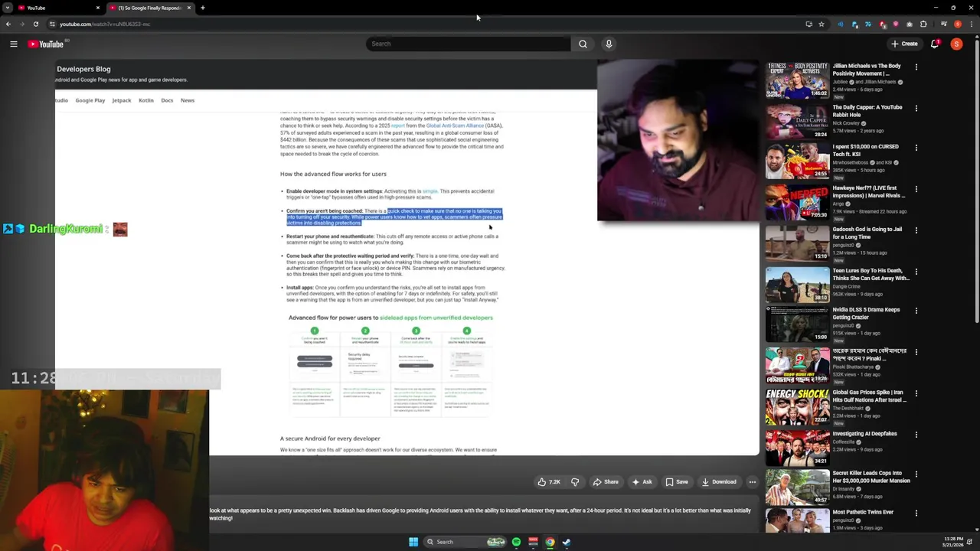Image resolution: width=980 pixels, height=551 pixels.
Task: Open options for The Daily Capper video
Action: tap(916, 109)
